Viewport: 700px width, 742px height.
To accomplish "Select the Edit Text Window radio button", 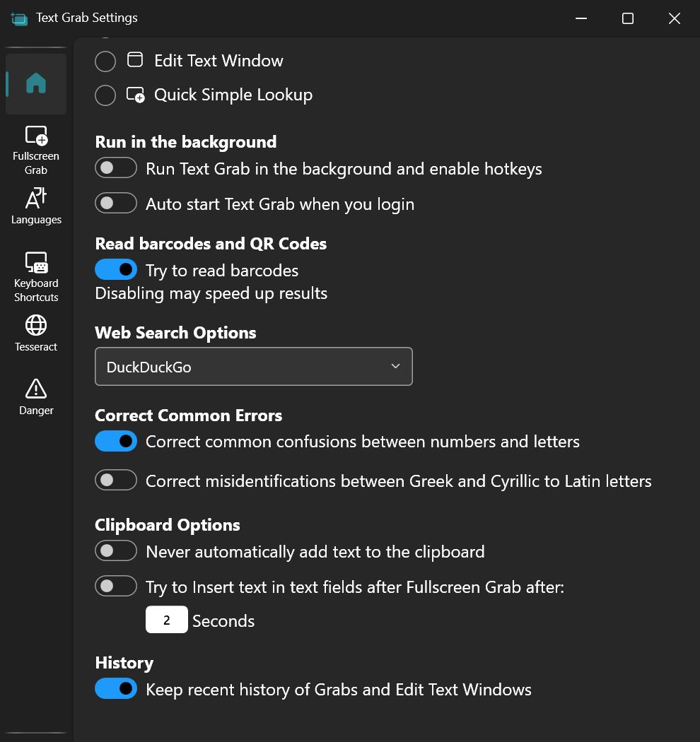I will pos(105,61).
